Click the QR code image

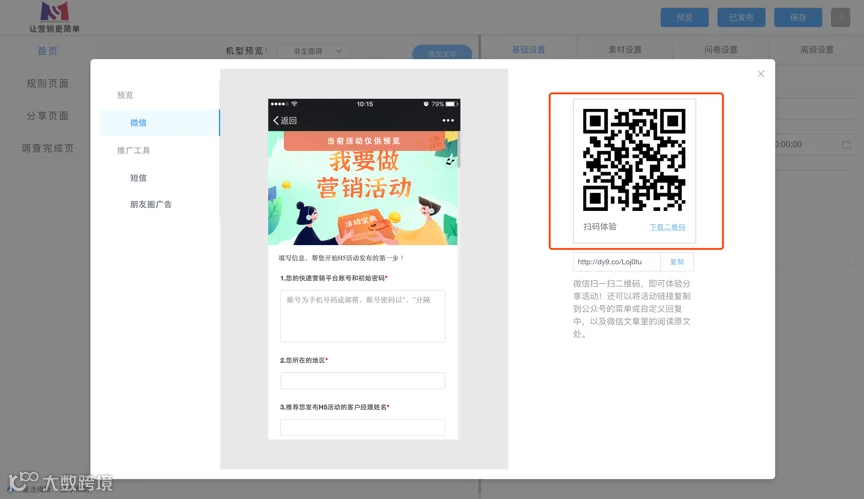(x=634, y=160)
